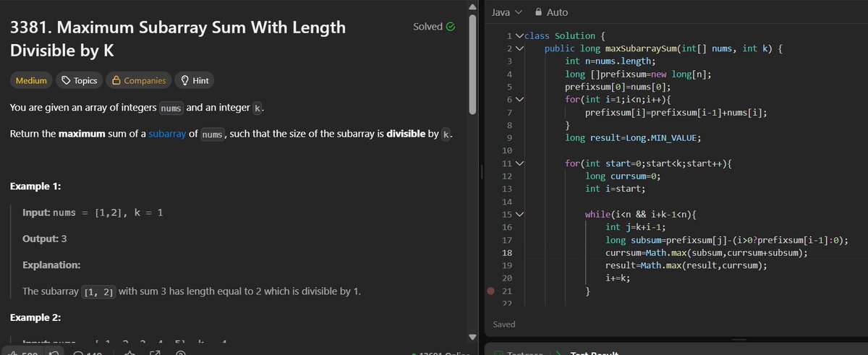Show the Hint
Screen dimensions: 868x355
(196, 81)
